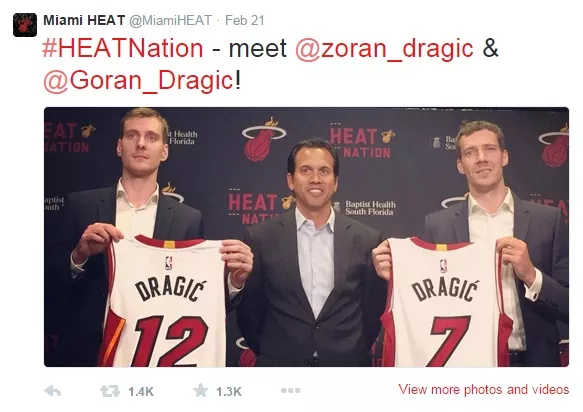Image resolution: width=583 pixels, height=412 pixels.
Task: Click the number 7 Dragić jersey in photo
Action: click(446, 302)
